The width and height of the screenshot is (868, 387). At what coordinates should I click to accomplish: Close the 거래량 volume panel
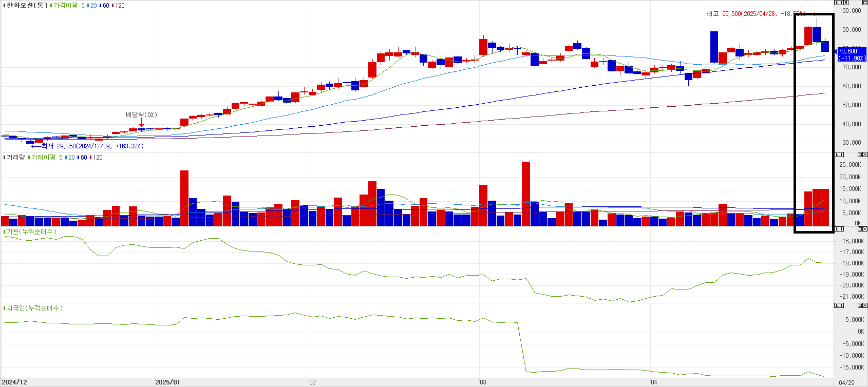(865, 154)
